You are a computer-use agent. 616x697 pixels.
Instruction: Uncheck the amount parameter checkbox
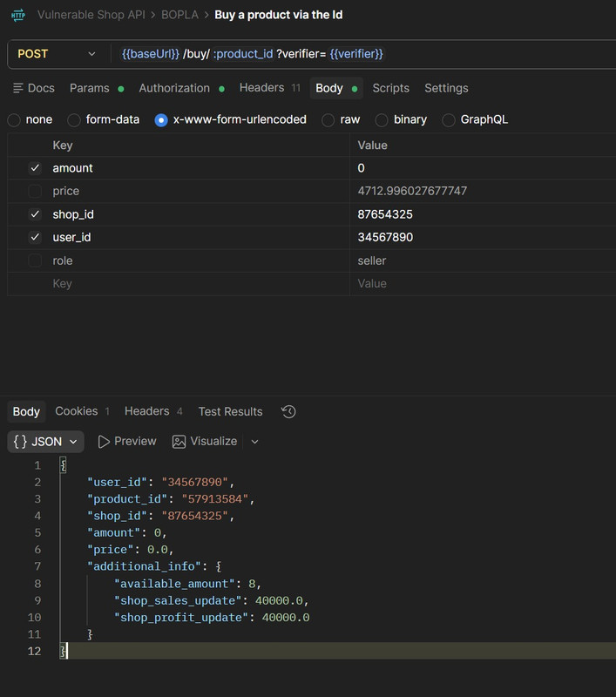[x=35, y=168]
